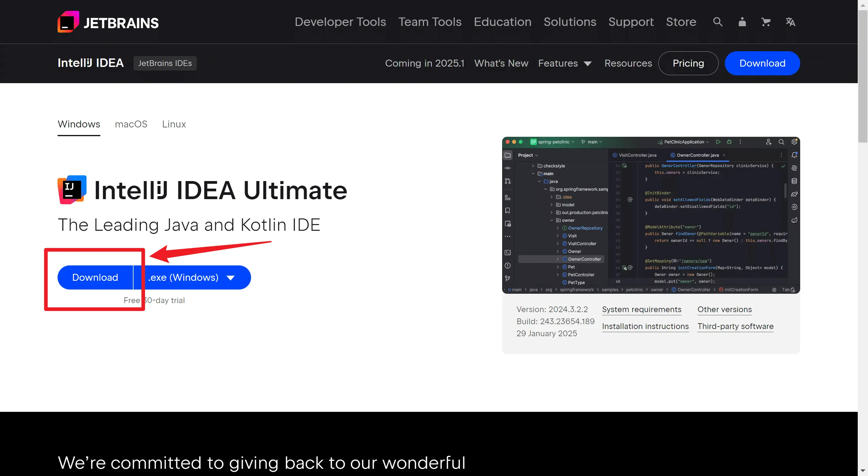
Task: Switch to the Linux tab
Action: pyautogui.click(x=174, y=124)
